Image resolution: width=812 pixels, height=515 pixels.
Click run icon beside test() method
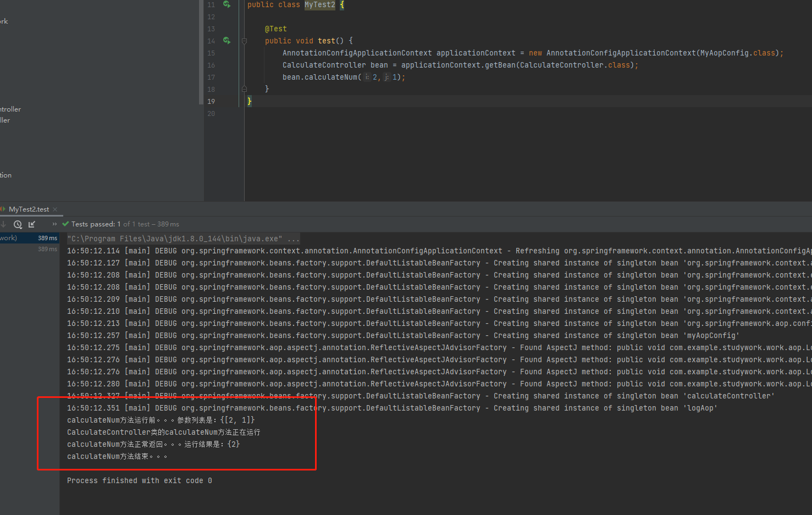[227, 41]
